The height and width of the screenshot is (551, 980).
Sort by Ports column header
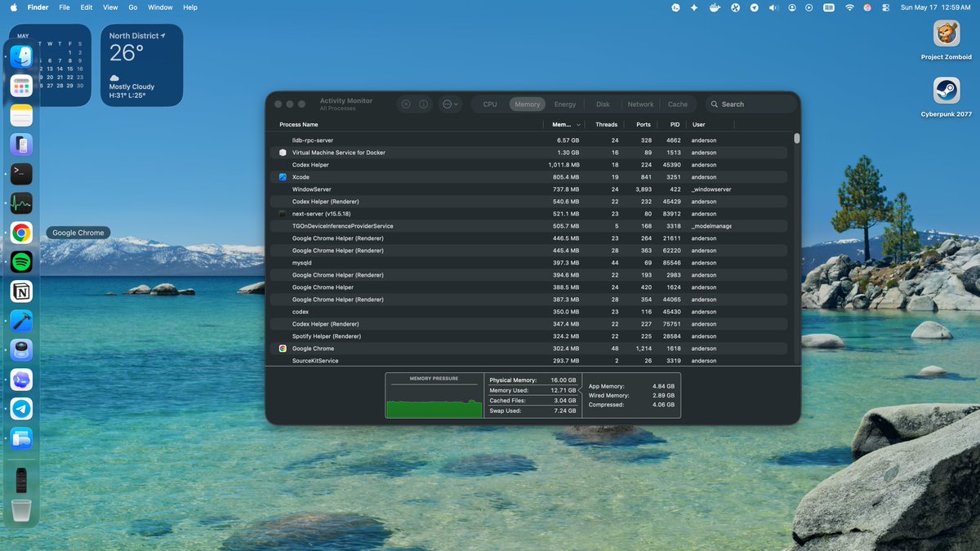[x=644, y=125]
